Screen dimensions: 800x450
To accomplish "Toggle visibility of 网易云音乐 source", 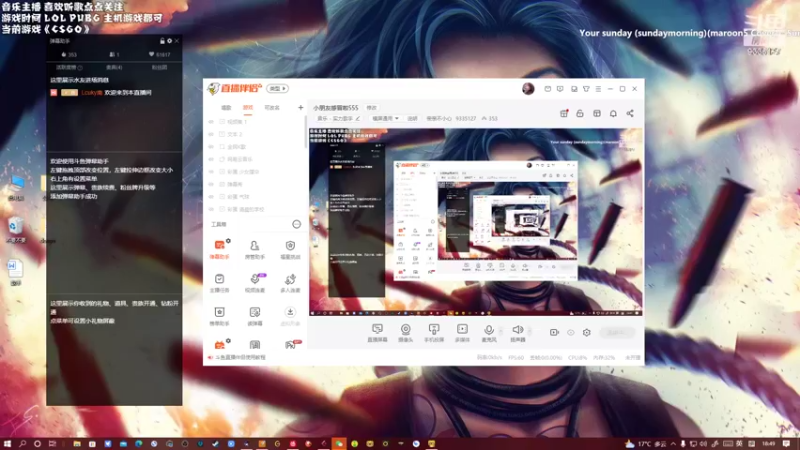I will coord(211,159).
